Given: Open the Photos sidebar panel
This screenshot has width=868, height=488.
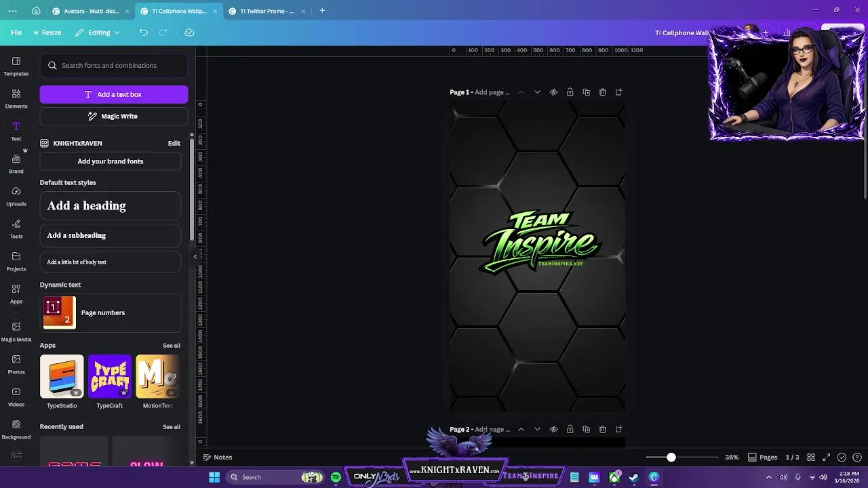Looking at the screenshot, I should 16,364.
